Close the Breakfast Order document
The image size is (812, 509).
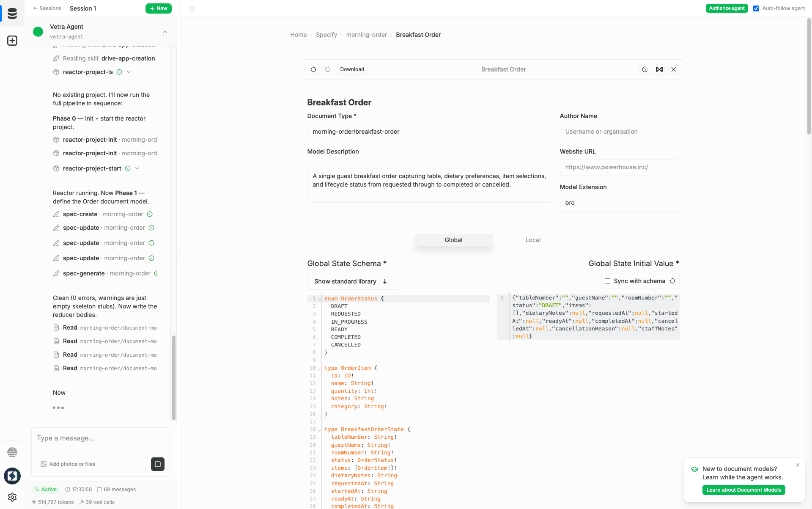pos(674,69)
